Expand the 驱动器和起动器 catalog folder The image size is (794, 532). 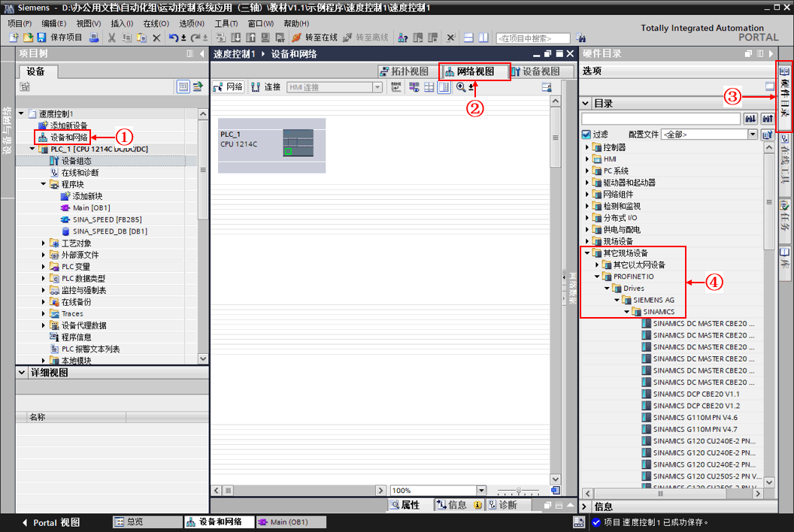[x=587, y=183]
